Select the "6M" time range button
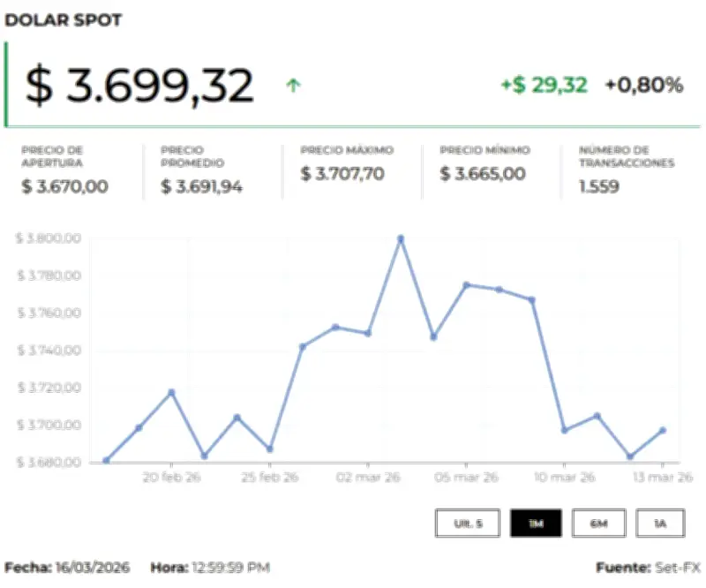This screenshot has height=588, width=706. [598, 523]
